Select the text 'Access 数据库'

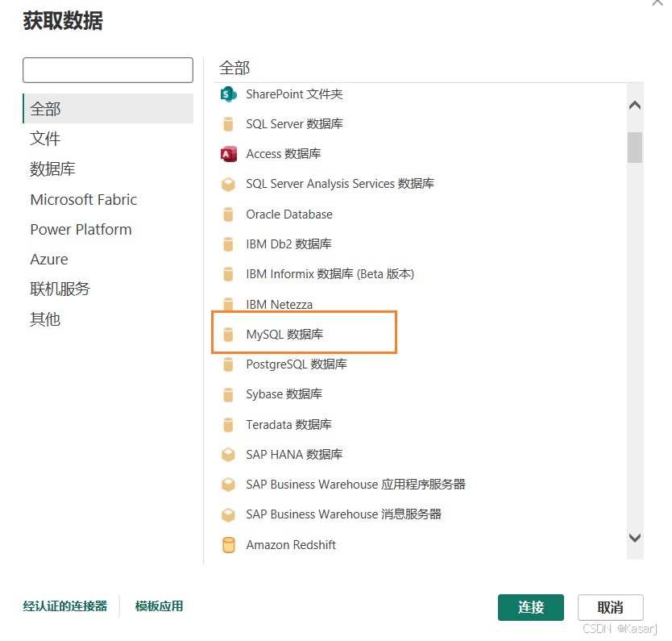point(284,154)
